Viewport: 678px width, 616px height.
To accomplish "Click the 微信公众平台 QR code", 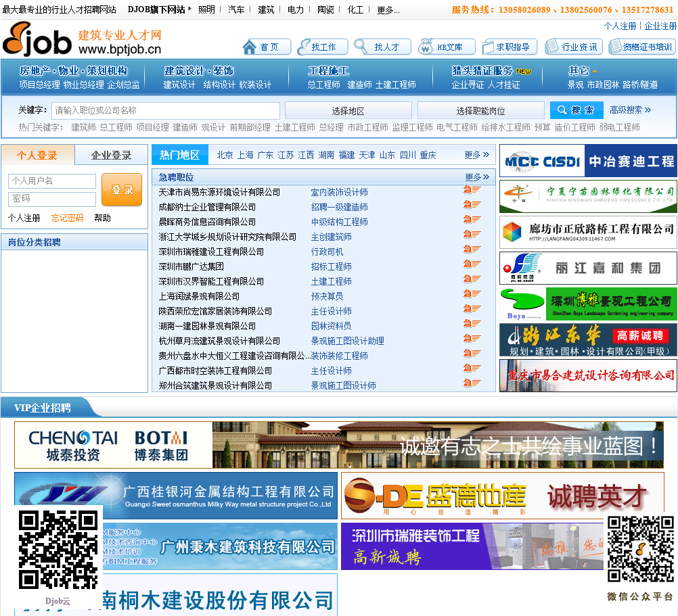I will click(x=640, y=549).
